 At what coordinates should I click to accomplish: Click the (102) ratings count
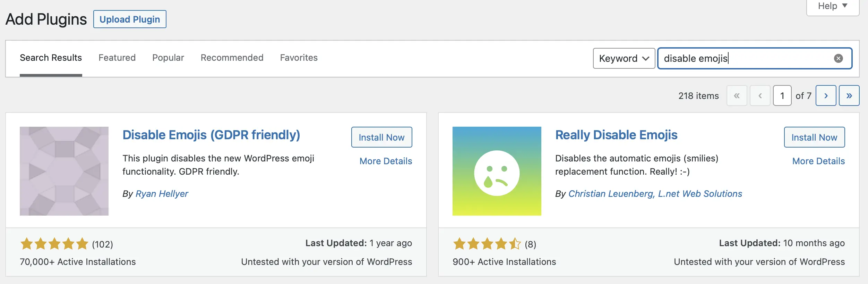point(102,244)
